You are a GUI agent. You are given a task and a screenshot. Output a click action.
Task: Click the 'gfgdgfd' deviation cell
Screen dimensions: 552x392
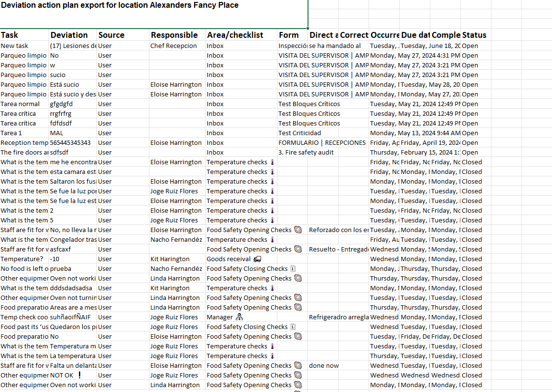[x=73, y=104]
